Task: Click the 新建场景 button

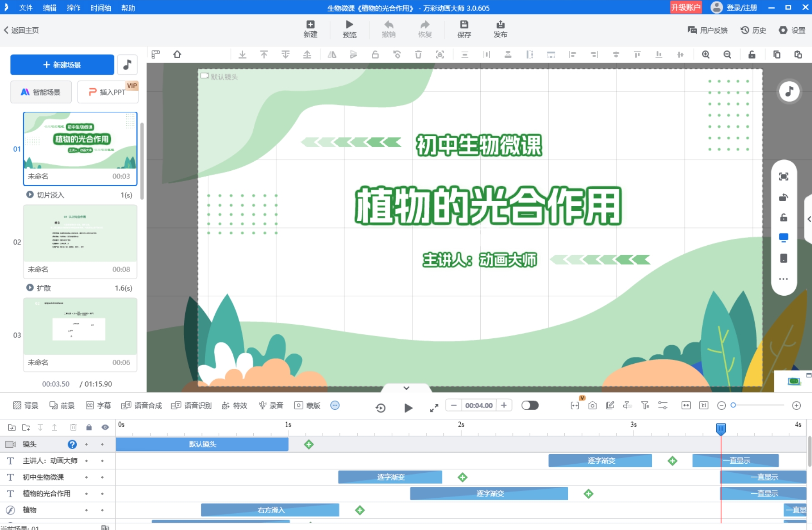Action: tap(62, 65)
